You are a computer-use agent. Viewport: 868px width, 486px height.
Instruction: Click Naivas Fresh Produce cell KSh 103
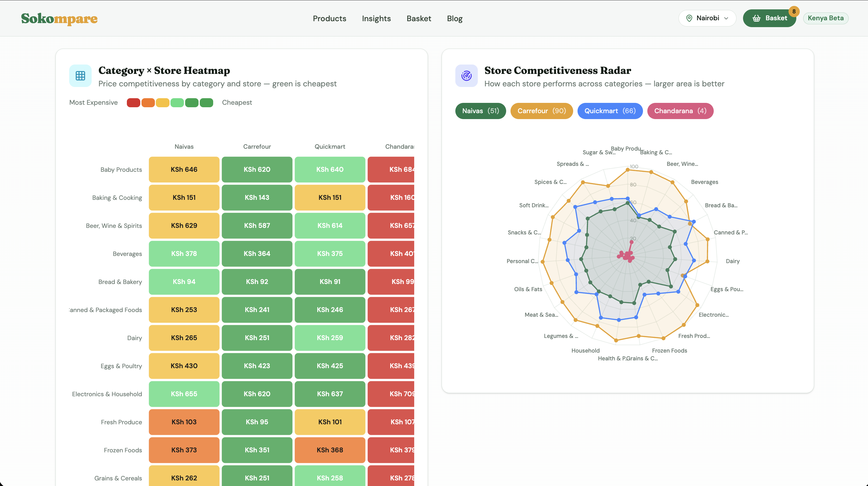(184, 422)
